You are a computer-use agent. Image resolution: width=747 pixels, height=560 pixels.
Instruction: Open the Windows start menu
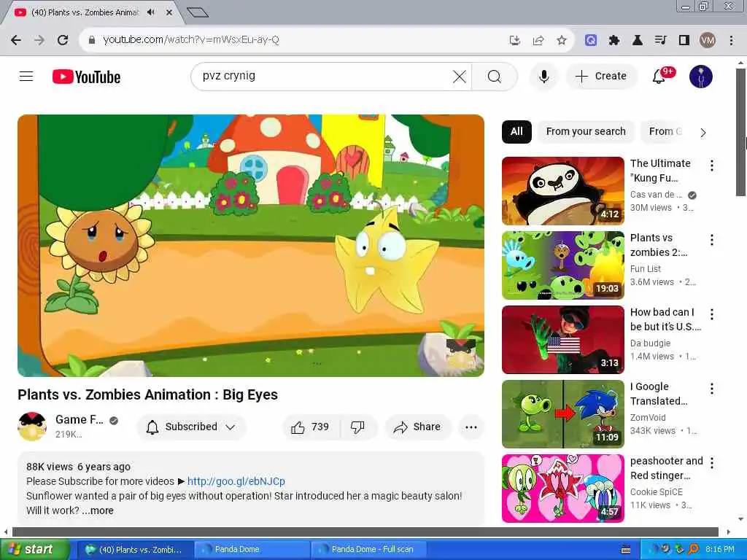34,549
